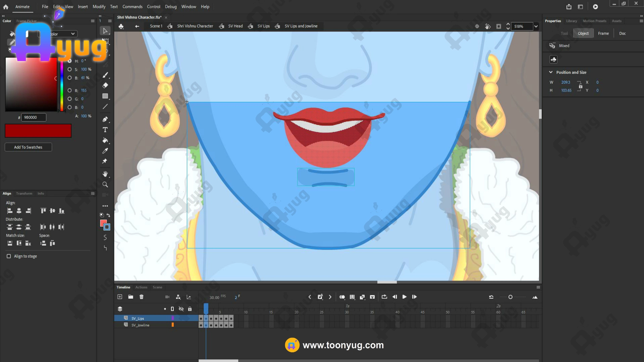Play the timeline animation
Viewport: 644px width, 362px height.
click(x=404, y=297)
